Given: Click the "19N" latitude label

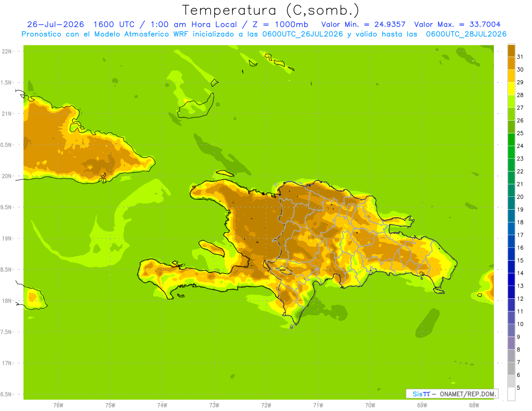Looking at the screenshot, I should point(7,239).
